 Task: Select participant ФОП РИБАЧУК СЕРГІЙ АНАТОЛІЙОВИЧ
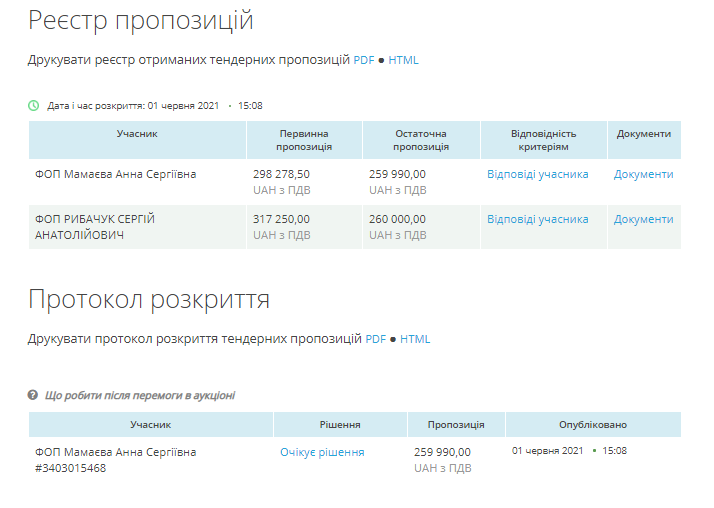click(x=95, y=227)
